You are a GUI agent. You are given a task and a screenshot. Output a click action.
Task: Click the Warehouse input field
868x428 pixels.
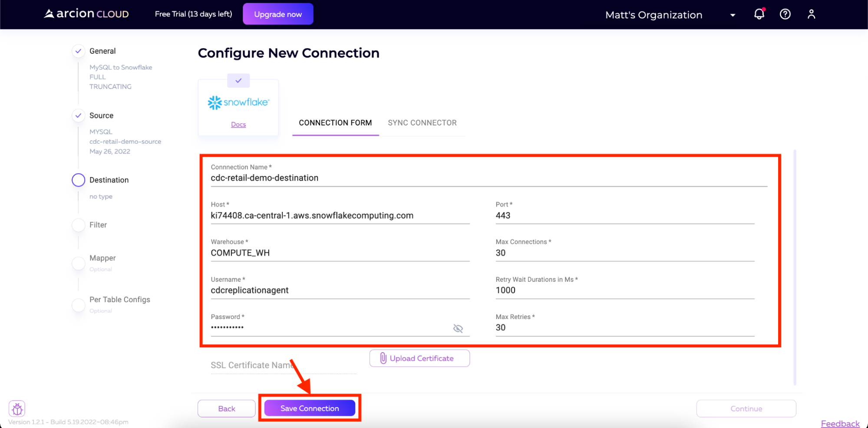(340, 253)
